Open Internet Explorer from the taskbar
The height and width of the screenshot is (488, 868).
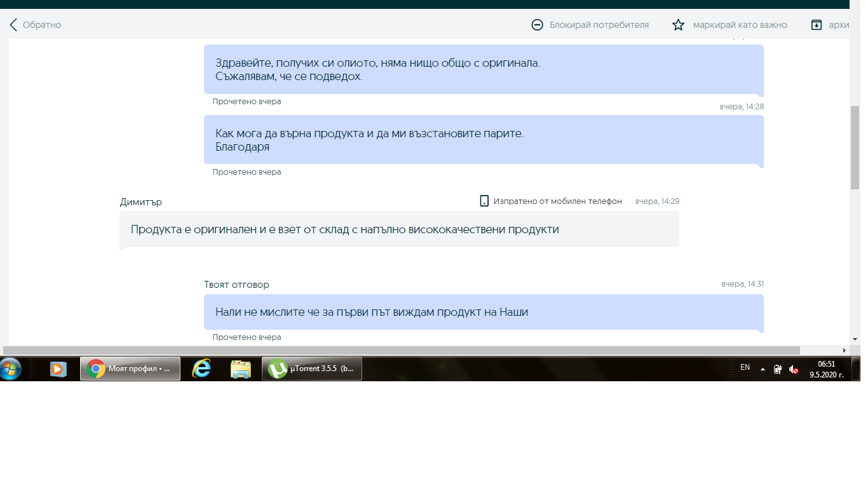point(201,369)
